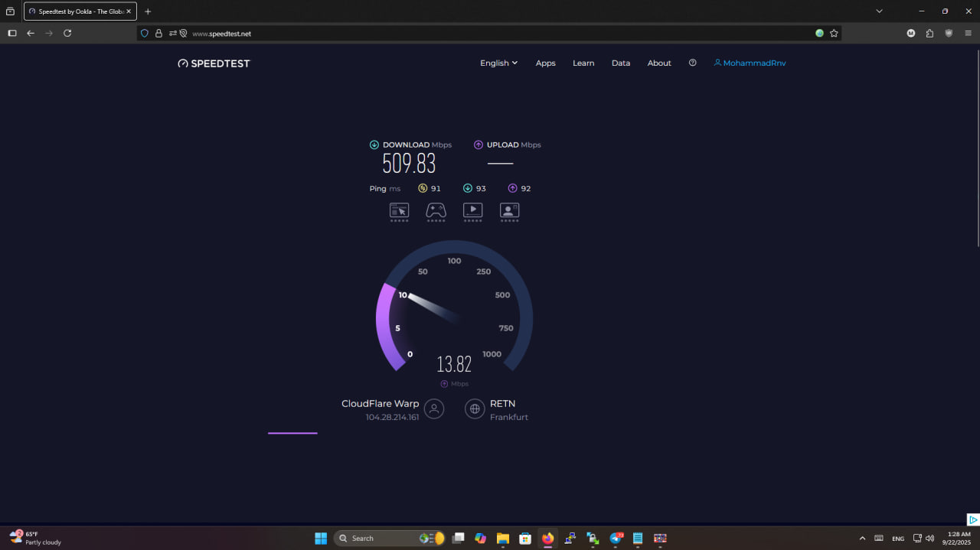Click the 509.83 download speed value
This screenshot has height=550, width=980.
[x=409, y=163]
